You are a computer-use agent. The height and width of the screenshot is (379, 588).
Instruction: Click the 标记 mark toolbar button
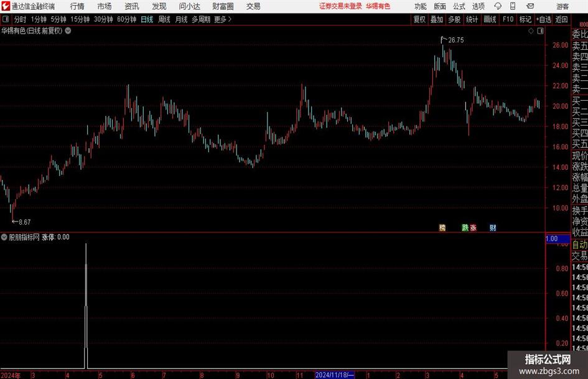tap(525, 19)
